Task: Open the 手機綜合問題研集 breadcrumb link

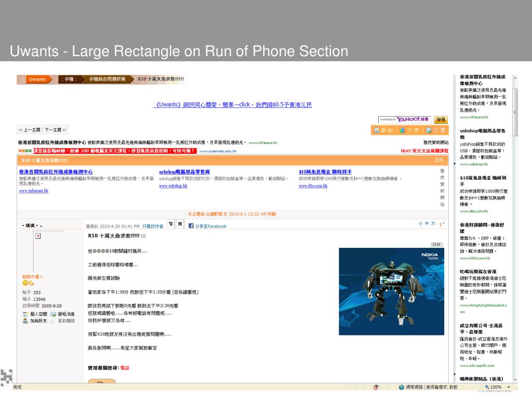Action: tap(107, 79)
